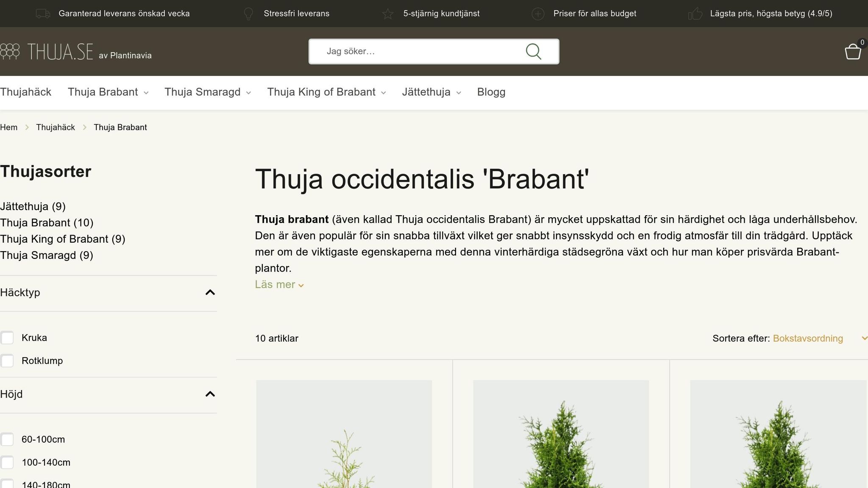Click the cart item count badge

pyautogui.click(x=862, y=42)
